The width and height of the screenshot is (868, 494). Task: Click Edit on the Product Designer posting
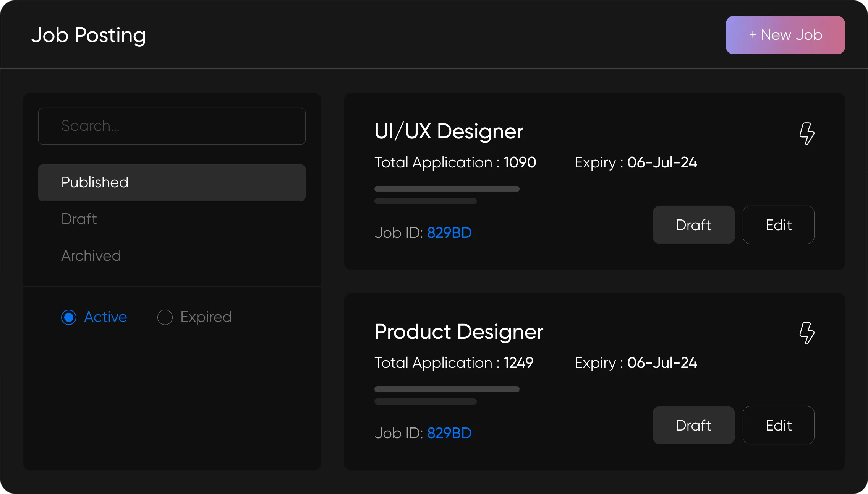pos(778,425)
